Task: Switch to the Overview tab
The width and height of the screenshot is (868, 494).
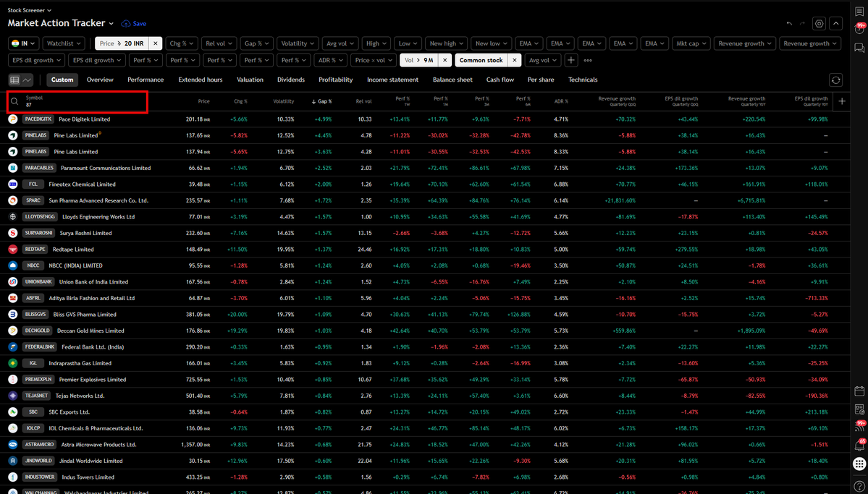Action: coord(100,80)
